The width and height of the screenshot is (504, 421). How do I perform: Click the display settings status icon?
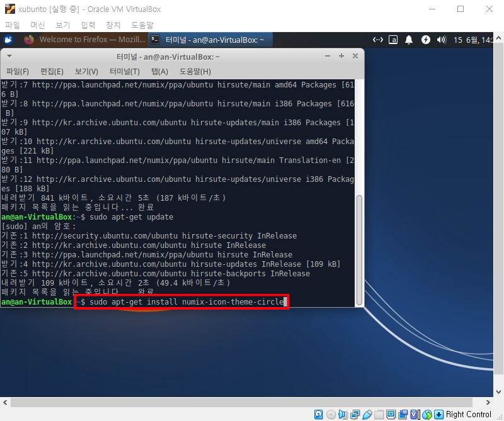pos(391,414)
